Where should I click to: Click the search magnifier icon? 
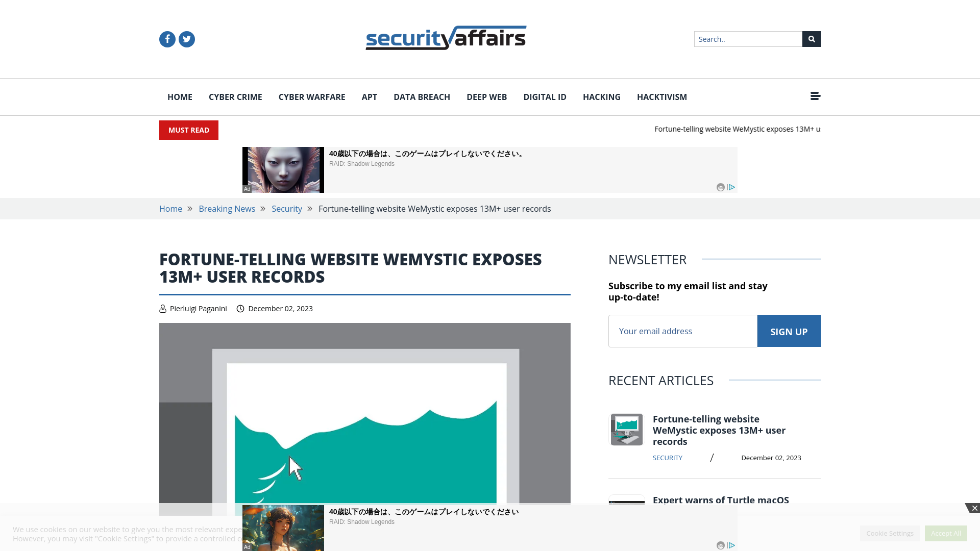811,38
